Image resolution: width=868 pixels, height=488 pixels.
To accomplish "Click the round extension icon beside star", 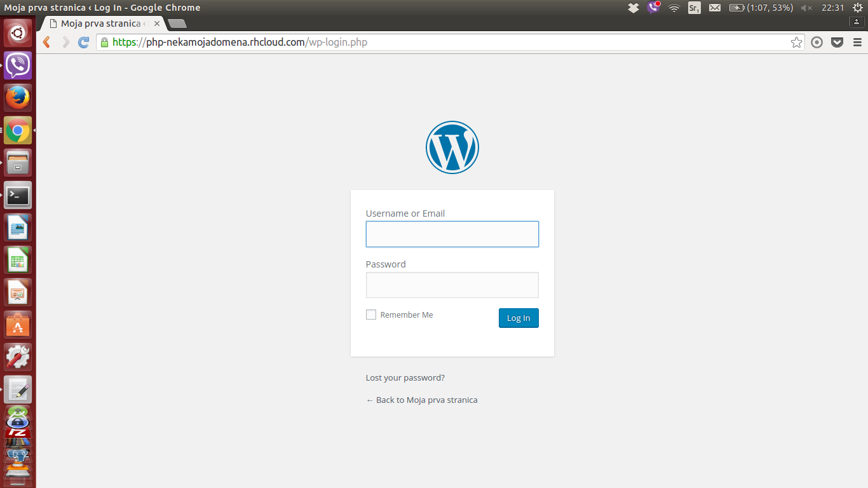I will (817, 43).
